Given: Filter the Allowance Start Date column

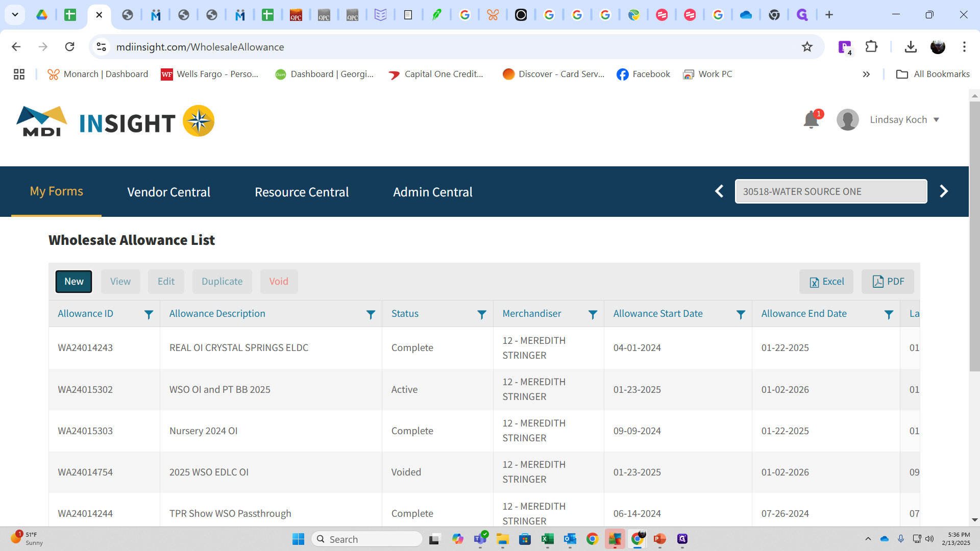Looking at the screenshot, I should click(741, 315).
